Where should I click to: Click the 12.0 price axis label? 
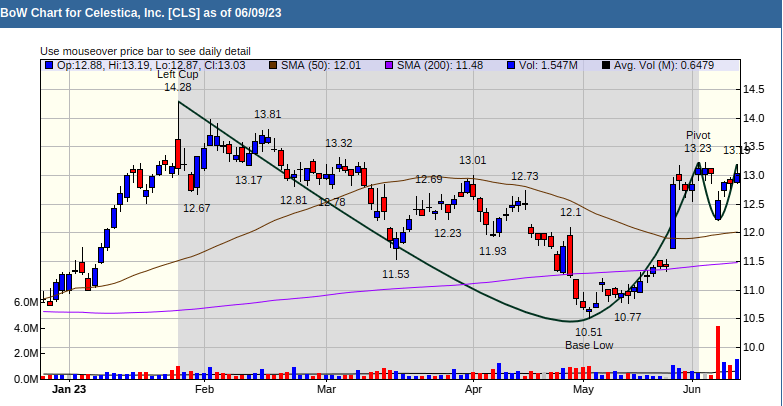coord(754,233)
